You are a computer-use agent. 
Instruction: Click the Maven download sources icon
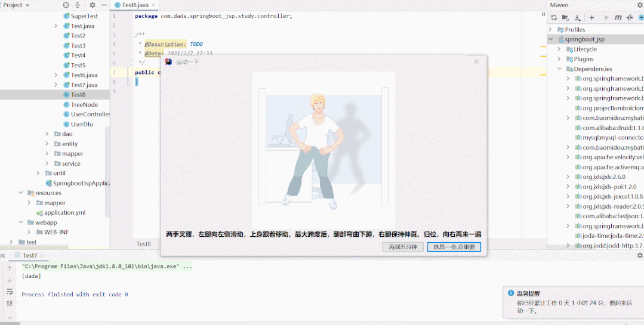click(578, 17)
